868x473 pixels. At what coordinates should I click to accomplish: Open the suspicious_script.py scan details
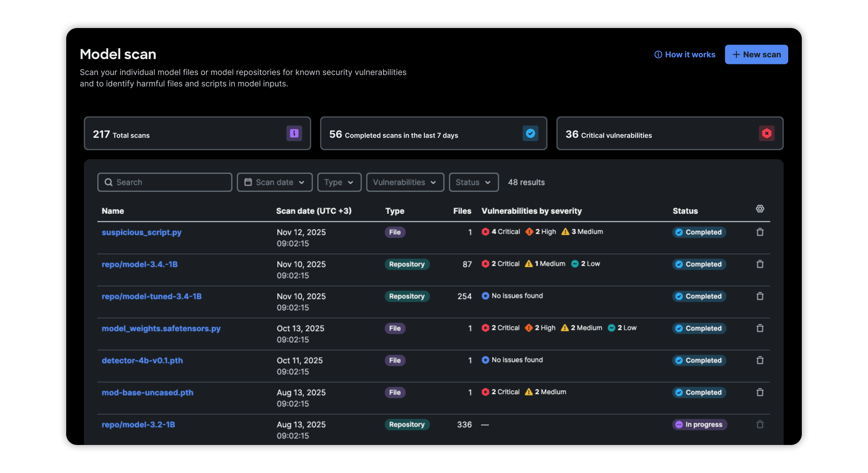pyautogui.click(x=141, y=232)
